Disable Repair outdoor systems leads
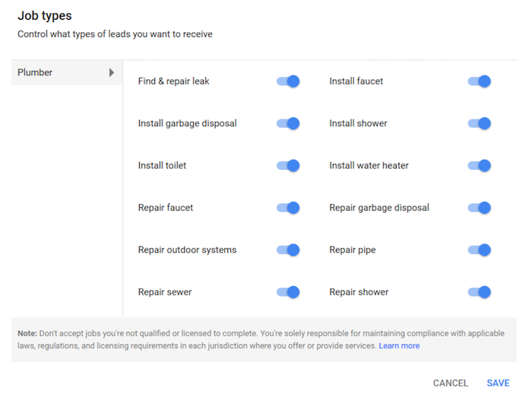 [x=289, y=250]
